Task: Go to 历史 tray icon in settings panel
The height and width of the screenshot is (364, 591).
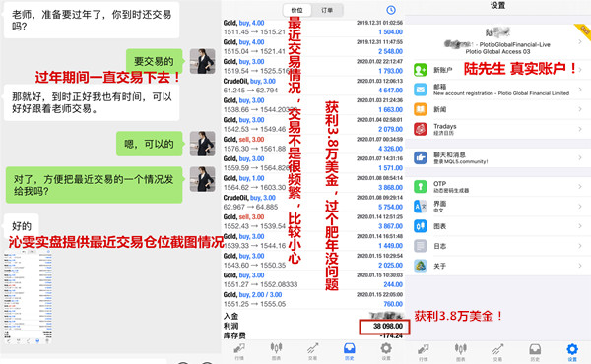Action: point(535,350)
